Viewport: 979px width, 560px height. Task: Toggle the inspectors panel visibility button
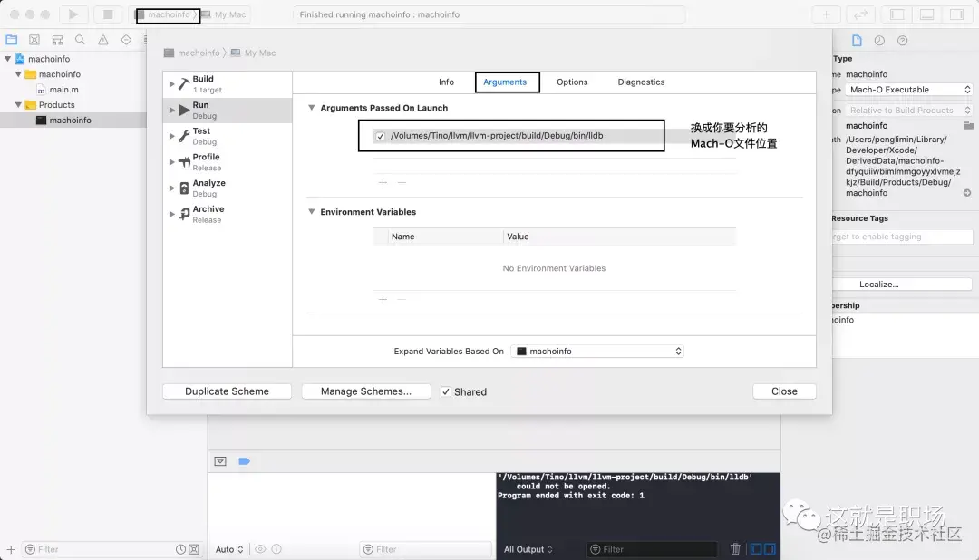956,14
